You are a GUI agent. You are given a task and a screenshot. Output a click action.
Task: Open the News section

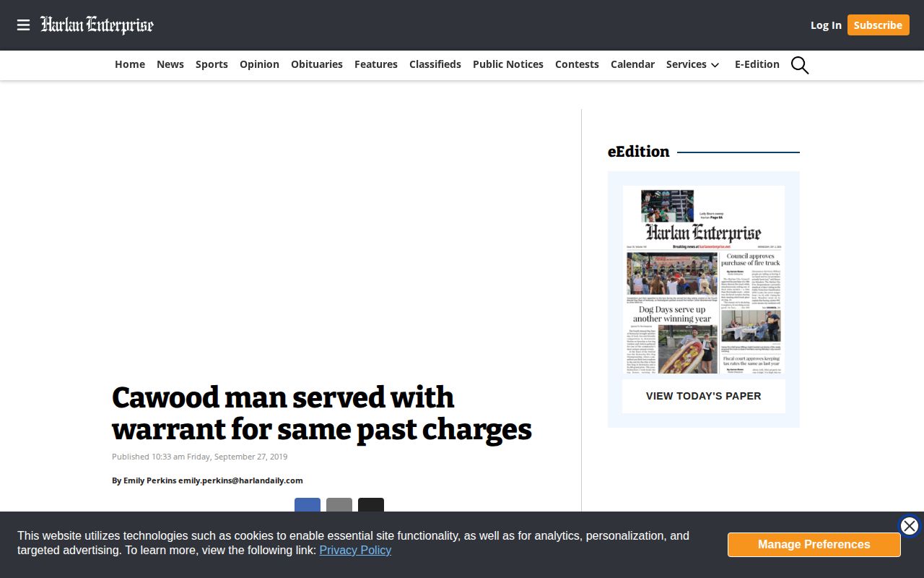(x=170, y=64)
